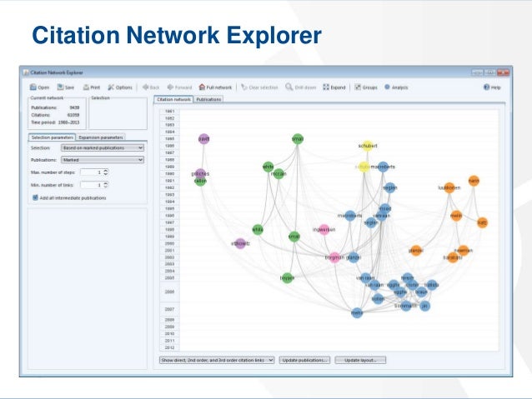Screen dimensions: 532x399
Task: Select the purple pavitt node
Action: (x=204, y=139)
